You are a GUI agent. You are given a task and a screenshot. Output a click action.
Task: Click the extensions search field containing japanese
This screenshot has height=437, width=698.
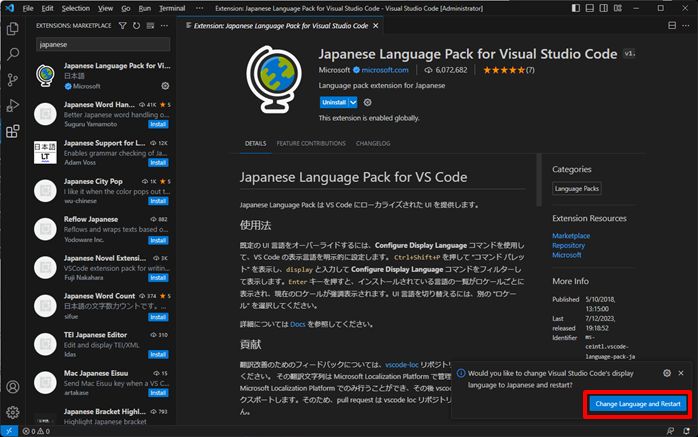pos(103,45)
